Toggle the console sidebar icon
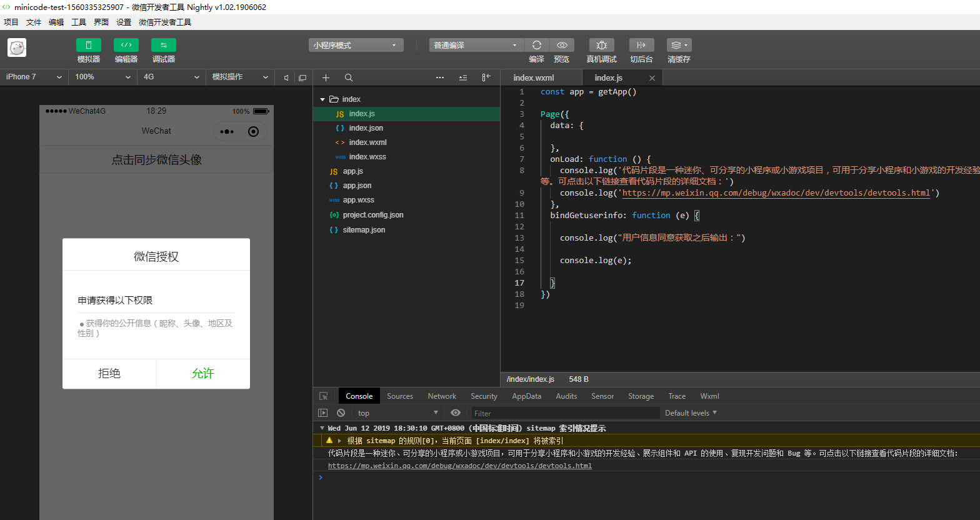980x520 pixels. coord(323,413)
